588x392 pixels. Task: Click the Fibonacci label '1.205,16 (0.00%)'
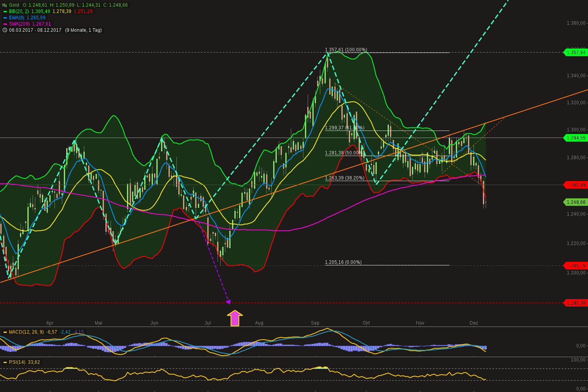tap(343, 262)
